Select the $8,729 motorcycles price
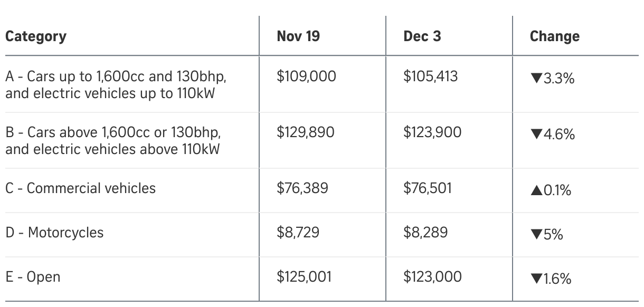Screen dimensions: 644x307 click(298, 233)
